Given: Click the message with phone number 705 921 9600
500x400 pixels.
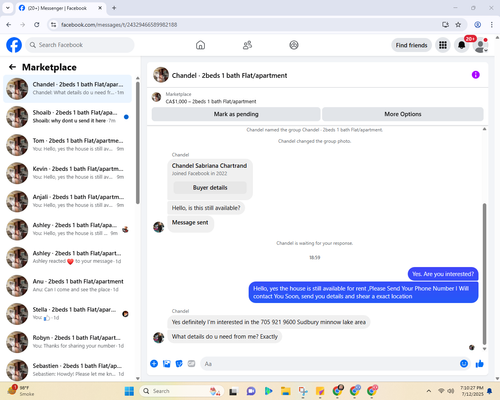Looking at the screenshot, I should coord(269,322).
